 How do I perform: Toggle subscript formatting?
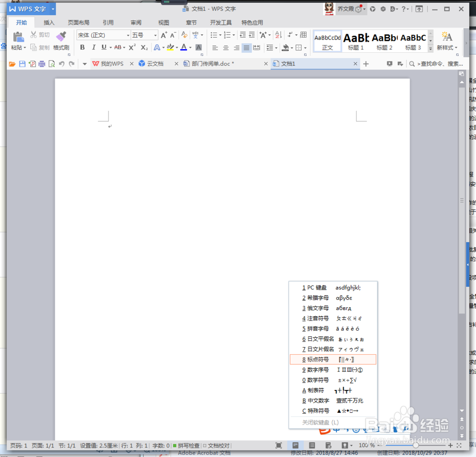[144, 47]
